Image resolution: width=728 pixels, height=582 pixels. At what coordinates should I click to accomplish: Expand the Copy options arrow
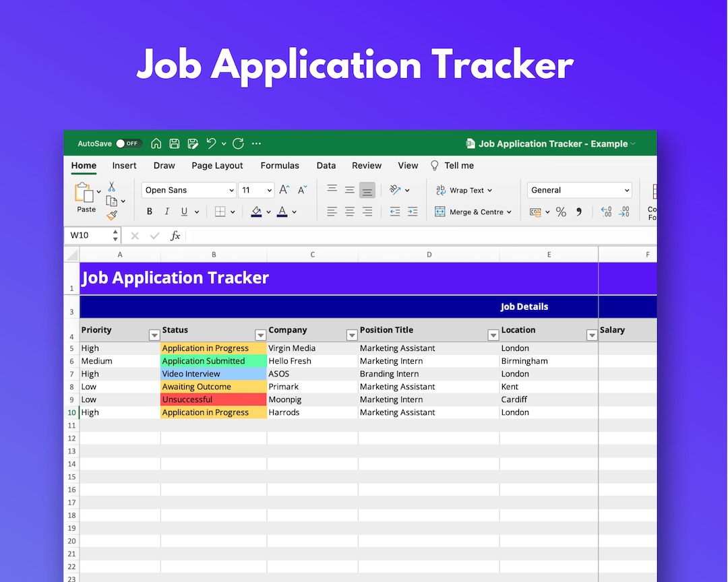(x=123, y=201)
